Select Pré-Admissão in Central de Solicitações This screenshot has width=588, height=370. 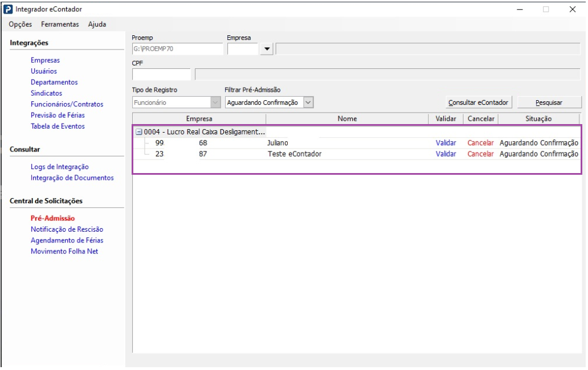click(53, 219)
